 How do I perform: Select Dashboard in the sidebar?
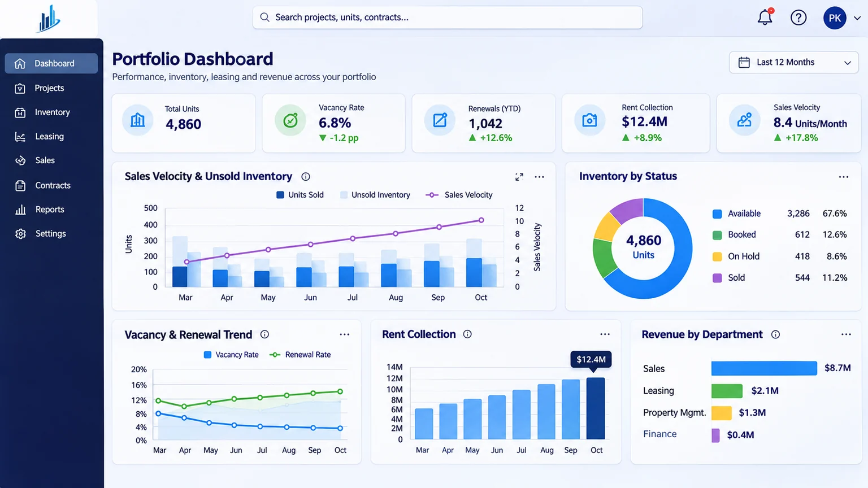[51, 63]
